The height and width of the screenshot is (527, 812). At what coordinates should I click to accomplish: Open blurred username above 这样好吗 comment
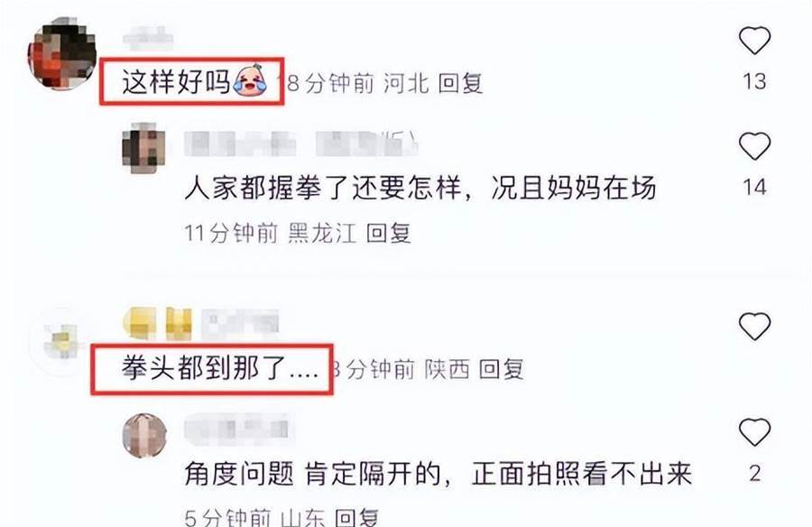click(x=148, y=37)
